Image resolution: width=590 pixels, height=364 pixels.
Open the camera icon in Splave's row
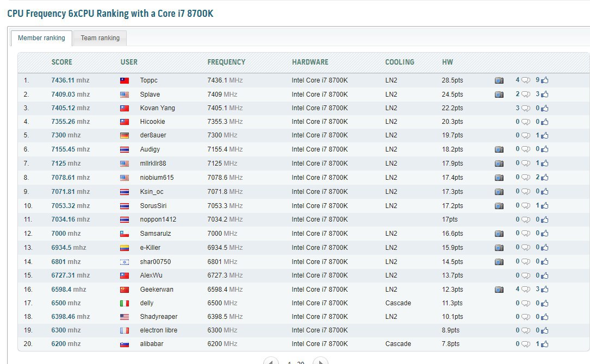499,95
